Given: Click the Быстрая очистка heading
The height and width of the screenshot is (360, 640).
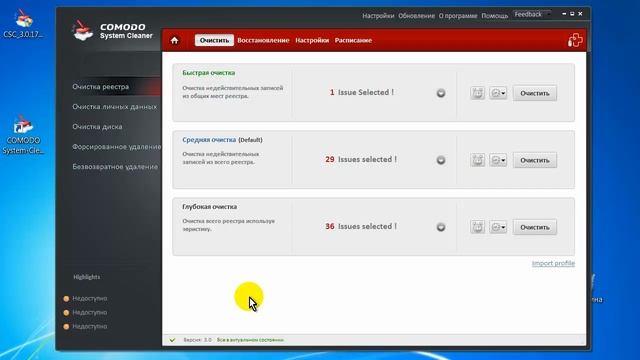Looking at the screenshot, I should pyautogui.click(x=209, y=73).
